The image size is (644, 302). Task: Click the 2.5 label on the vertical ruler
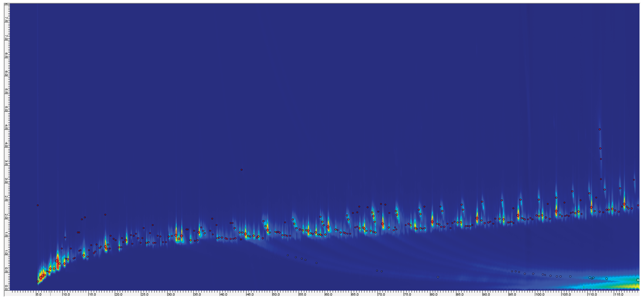[6, 198]
